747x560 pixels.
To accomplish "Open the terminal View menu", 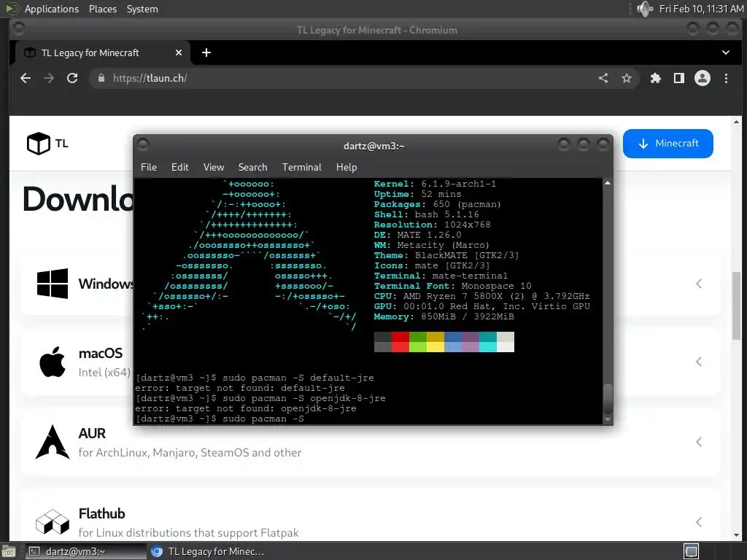I will (214, 167).
